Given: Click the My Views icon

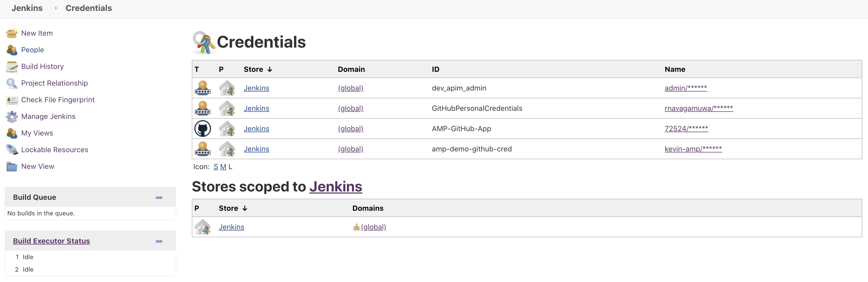Looking at the screenshot, I should 12,133.
